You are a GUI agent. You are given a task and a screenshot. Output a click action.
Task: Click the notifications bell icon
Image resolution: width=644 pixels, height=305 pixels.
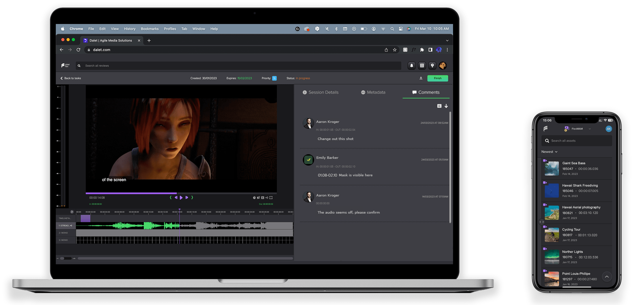[411, 66]
